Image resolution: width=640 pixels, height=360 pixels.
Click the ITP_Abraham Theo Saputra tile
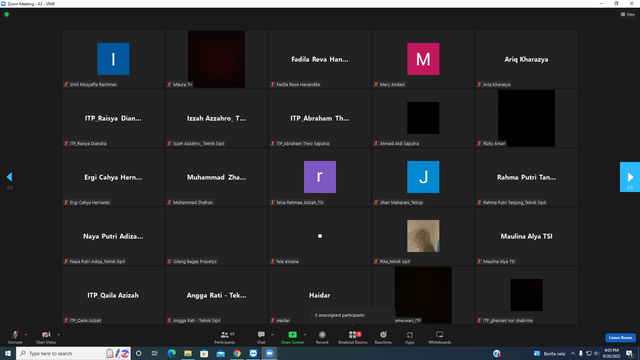[x=320, y=118]
